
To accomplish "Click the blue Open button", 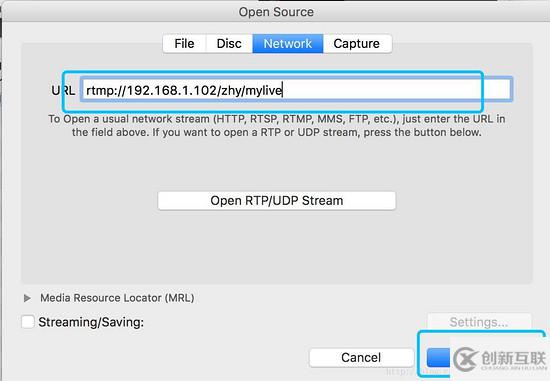I will (x=438, y=357).
